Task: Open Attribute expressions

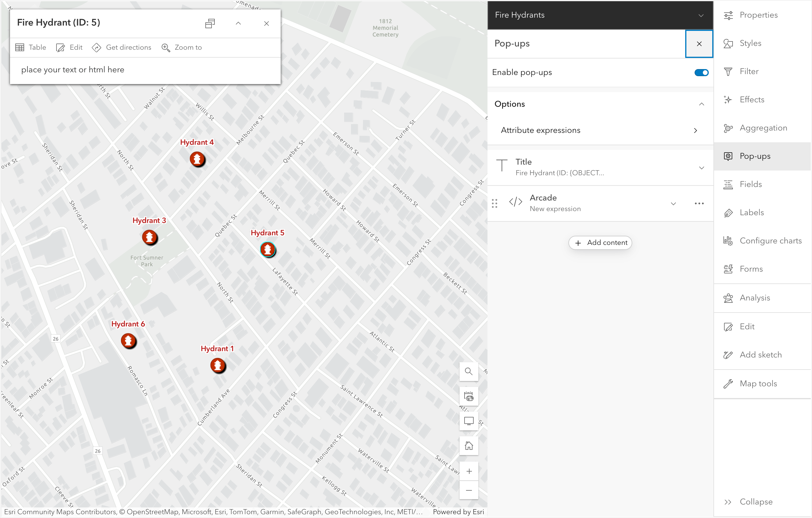Action: pyautogui.click(x=600, y=130)
